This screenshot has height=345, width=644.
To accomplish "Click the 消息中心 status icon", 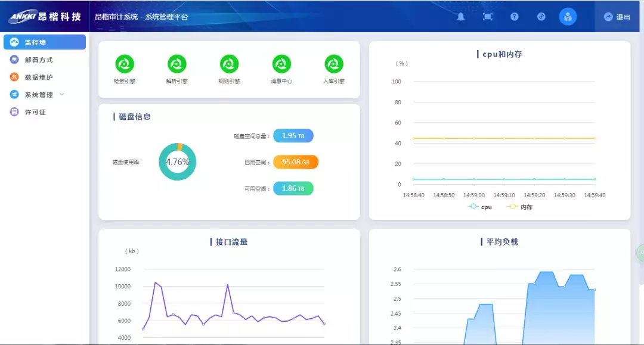I will coord(281,64).
